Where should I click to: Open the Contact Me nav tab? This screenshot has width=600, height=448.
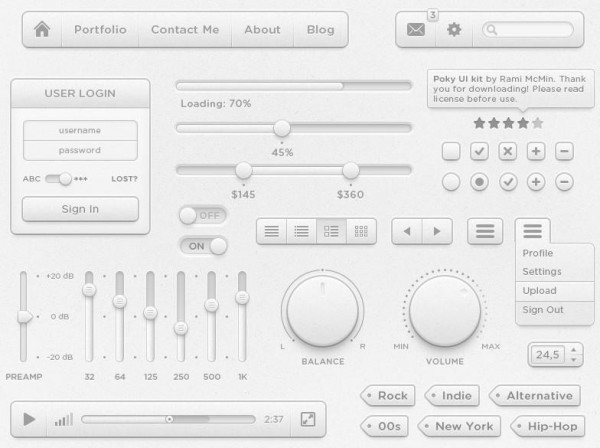click(x=185, y=29)
